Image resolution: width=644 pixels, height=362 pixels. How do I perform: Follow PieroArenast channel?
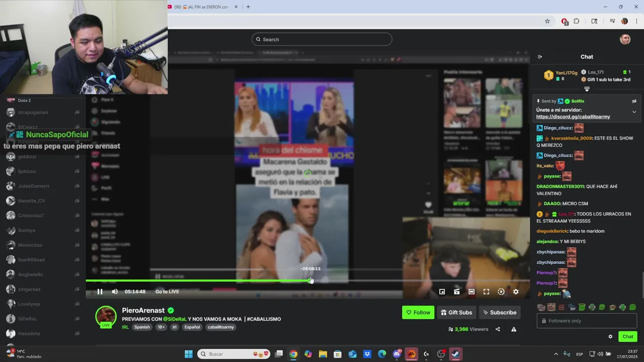click(418, 312)
